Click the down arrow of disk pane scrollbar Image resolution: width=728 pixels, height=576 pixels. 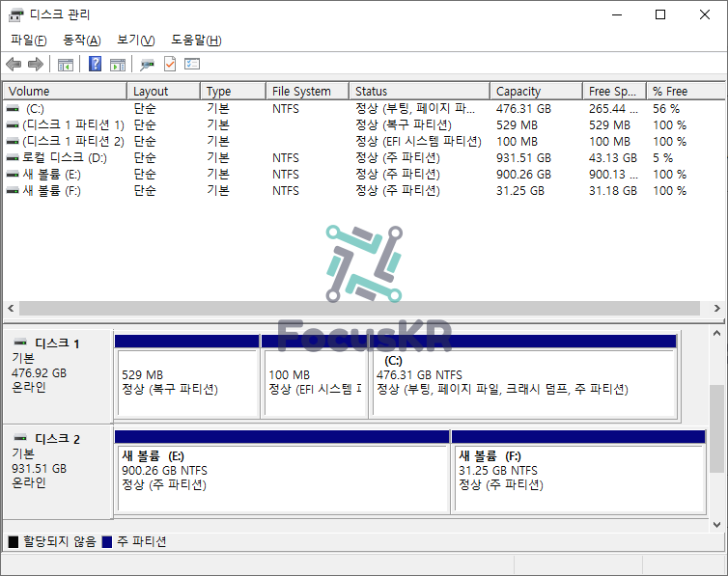pyautogui.click(x=716, y=525)
